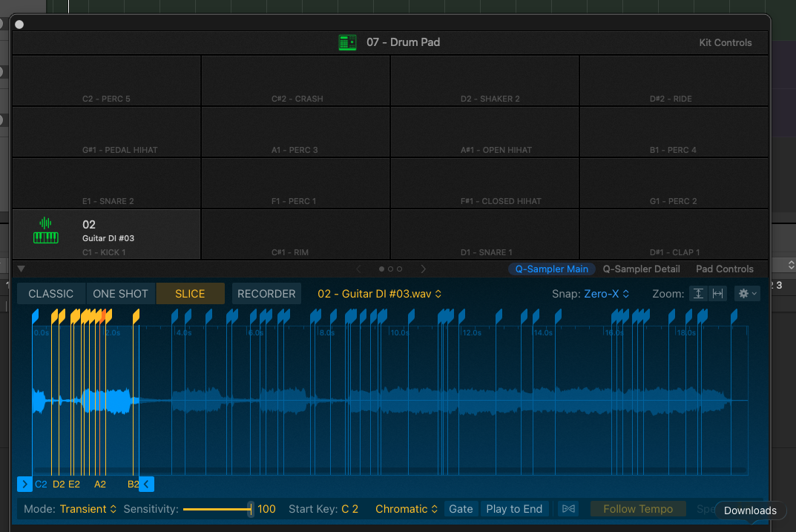This screenshot has height=532, width=796.
Task: Select the orange-red highlighted slice marker
Action: [104, 316]
